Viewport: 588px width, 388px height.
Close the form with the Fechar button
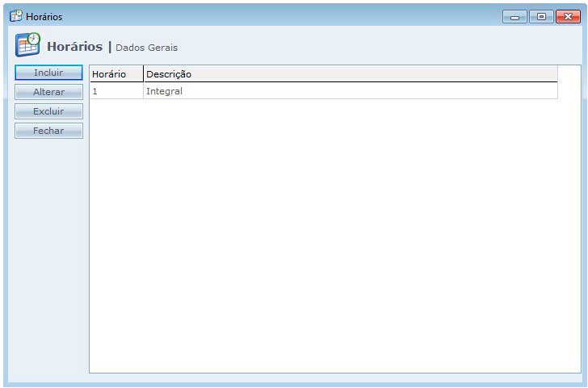pyautogui.click(x=48, y=131)
